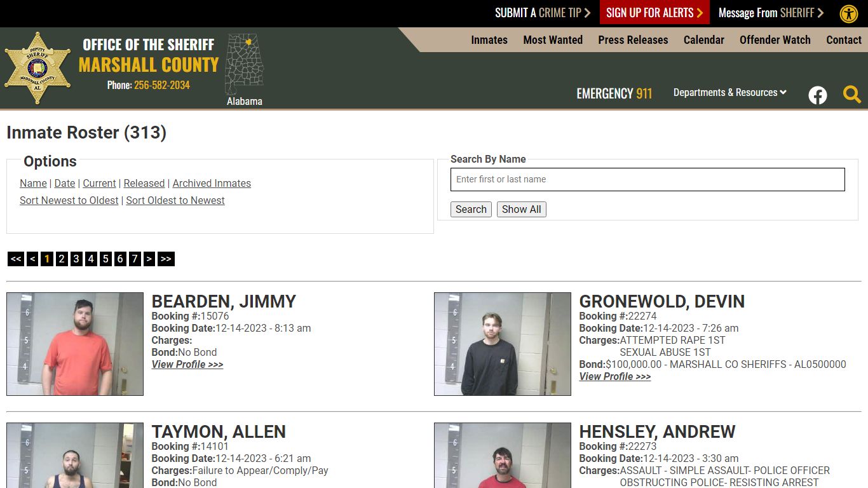Click the TAYMON, ALLEN name heading
The image size is (868, 488).
(219, 431)
